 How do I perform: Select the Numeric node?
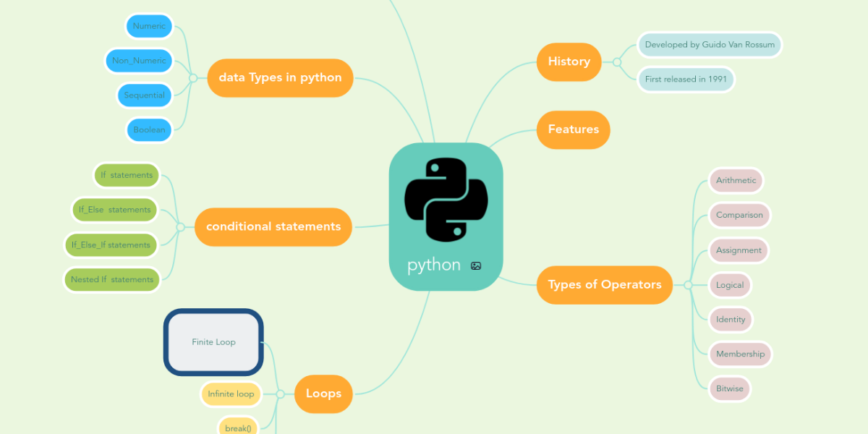click(149, 26)
